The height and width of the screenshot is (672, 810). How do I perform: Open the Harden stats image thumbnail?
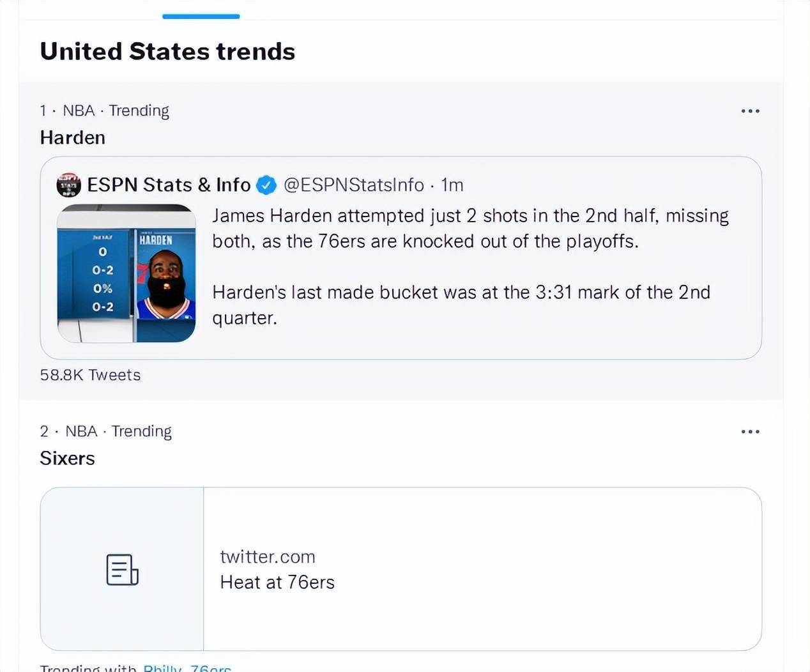126,273
